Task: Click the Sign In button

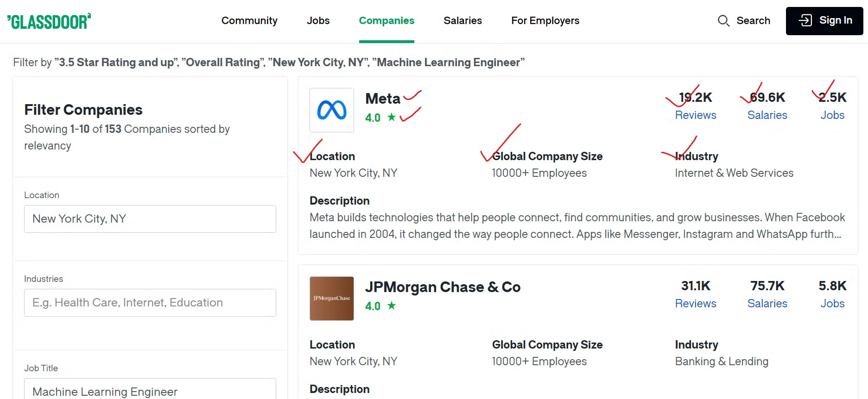Action: pyautogui.click(x=824, y=20)
